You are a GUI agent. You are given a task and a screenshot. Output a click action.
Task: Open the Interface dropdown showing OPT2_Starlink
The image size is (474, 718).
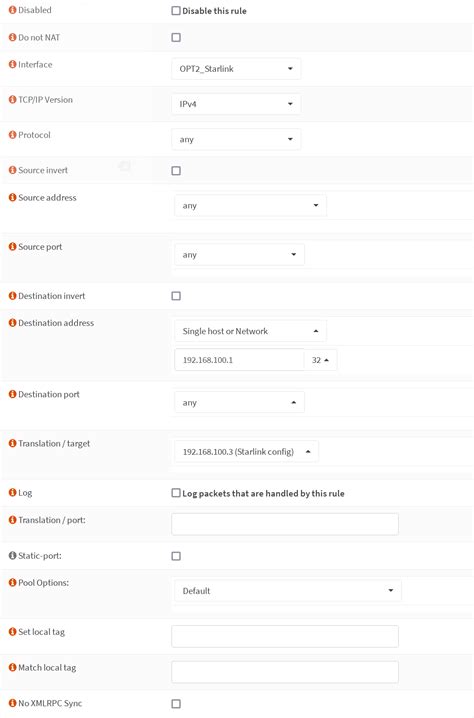(x=236, y=69)
